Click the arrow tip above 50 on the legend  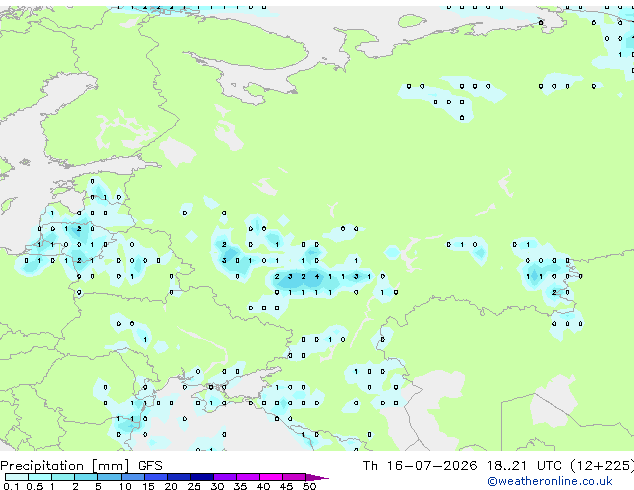point(317,477)
